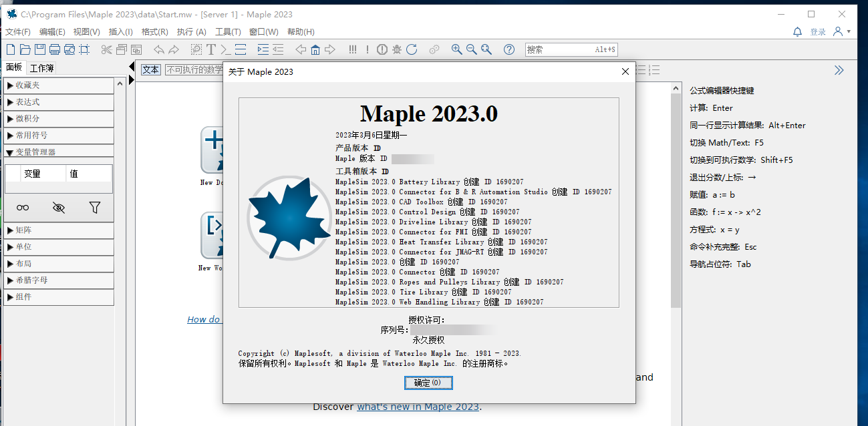Restart the Maple server with circular arrow
Screen dimensions: 868x426
coord(412,49)
